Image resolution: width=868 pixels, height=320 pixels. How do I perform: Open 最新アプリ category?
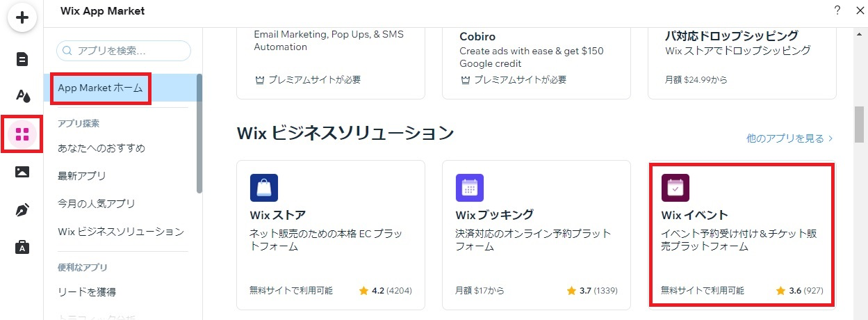pos(82,176)
